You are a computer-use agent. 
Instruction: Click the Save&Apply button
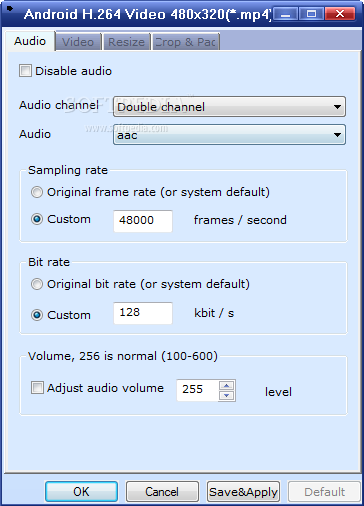(x=243, y=492)
